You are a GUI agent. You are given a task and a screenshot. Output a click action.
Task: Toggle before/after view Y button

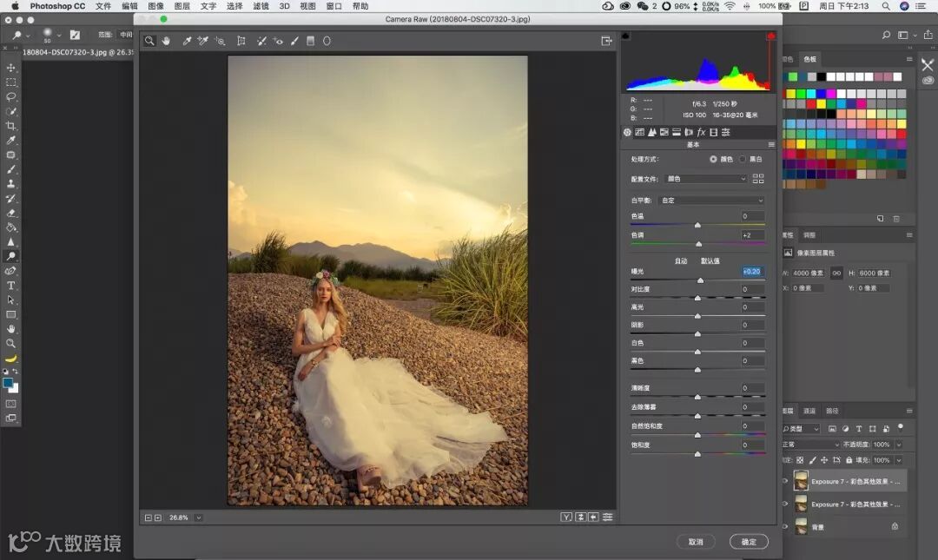coord(566,517)
